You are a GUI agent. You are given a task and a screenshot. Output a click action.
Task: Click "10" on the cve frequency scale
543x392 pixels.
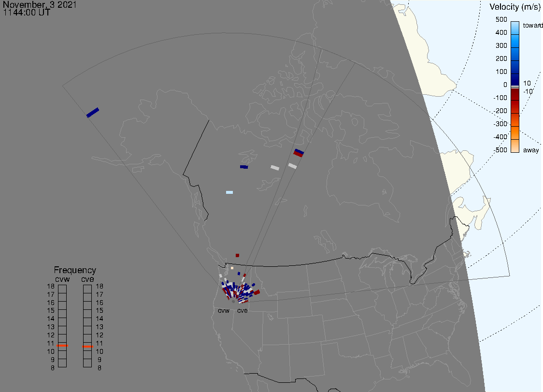point(100,351)
